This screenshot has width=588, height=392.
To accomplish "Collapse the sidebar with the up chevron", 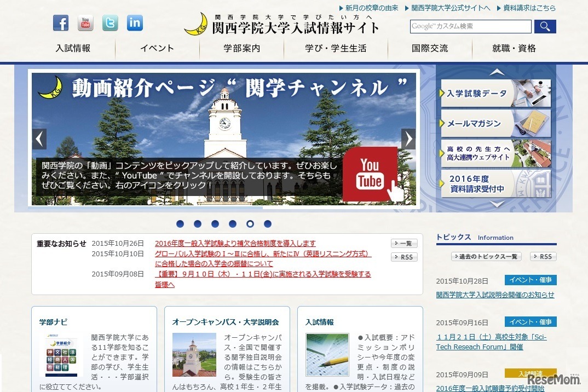I will (x=497, y=71).
